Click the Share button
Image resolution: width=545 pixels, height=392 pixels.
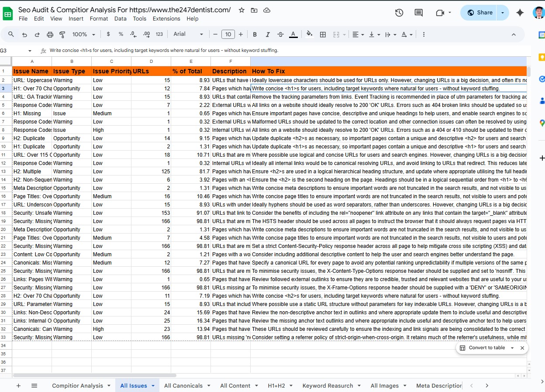[479, 13]
